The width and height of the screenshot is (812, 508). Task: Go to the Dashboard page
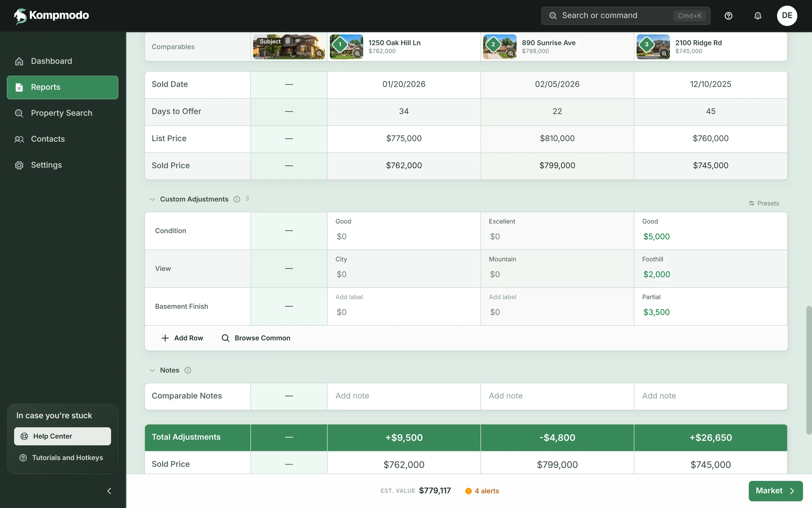coord(63,61)
